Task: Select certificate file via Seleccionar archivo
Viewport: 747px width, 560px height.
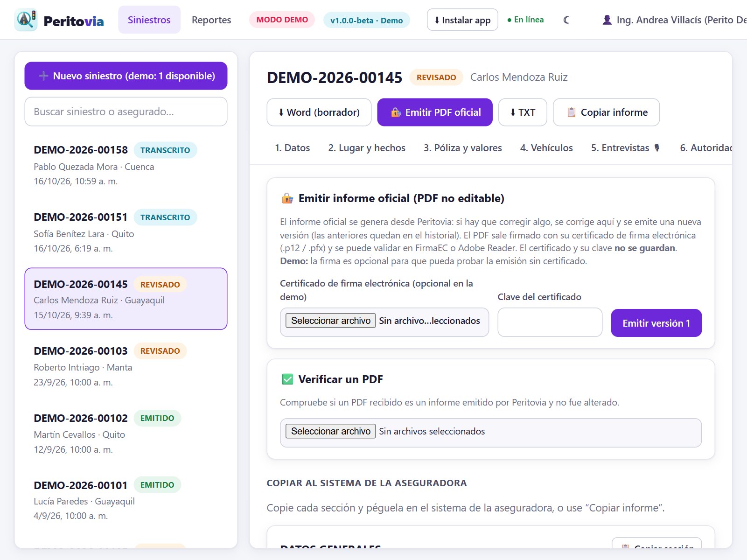Action: (x=331, y=321)
